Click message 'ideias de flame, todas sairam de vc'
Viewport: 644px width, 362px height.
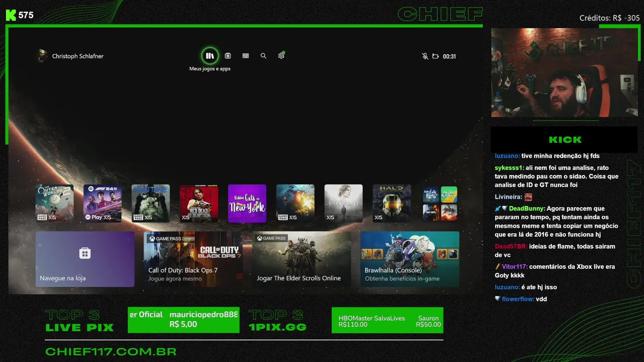tap(555, 250)
